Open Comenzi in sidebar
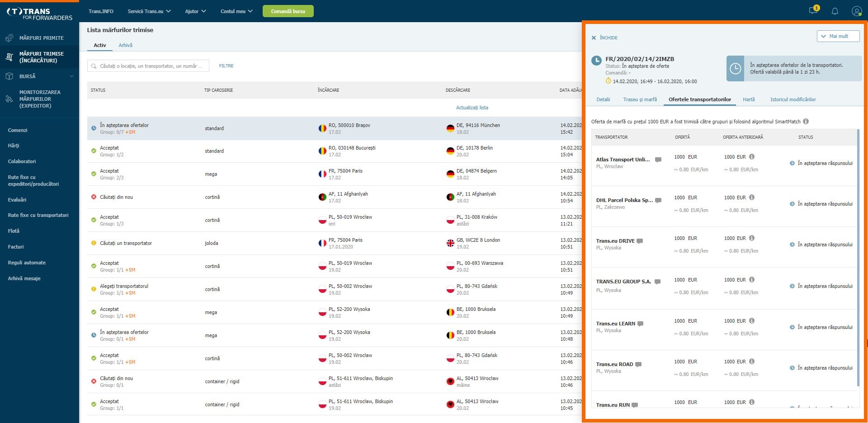 [x=18, y=130]
